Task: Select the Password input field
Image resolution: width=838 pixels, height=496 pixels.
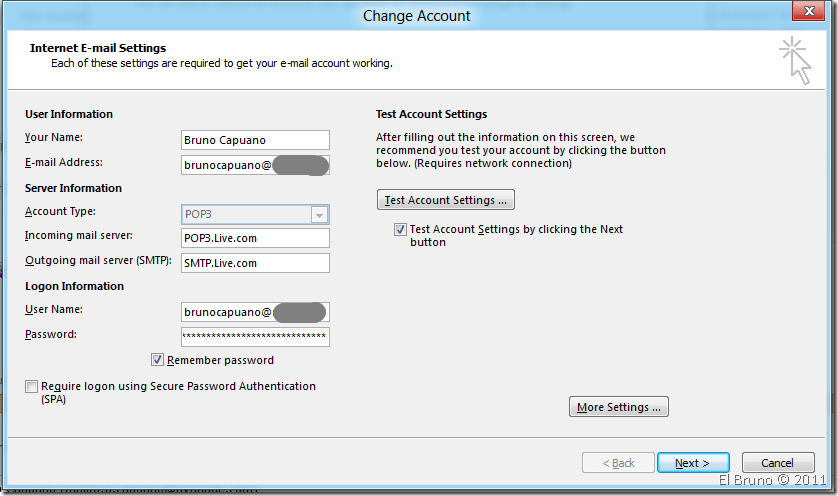Action: [x=255, y=337]
